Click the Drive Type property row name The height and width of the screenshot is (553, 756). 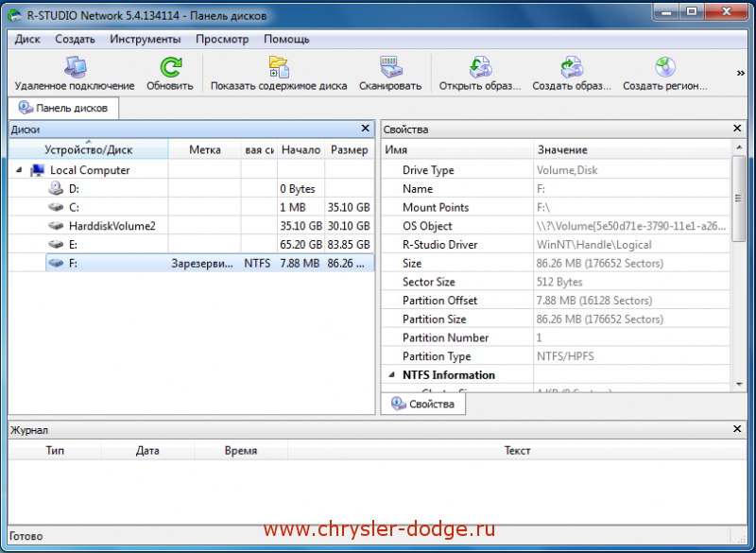[x=428, y=170]
